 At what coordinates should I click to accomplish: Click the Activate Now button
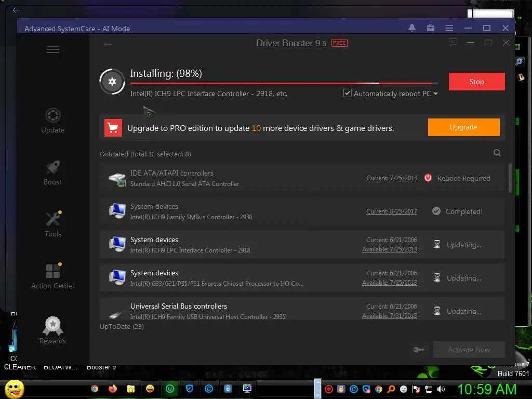469,350
